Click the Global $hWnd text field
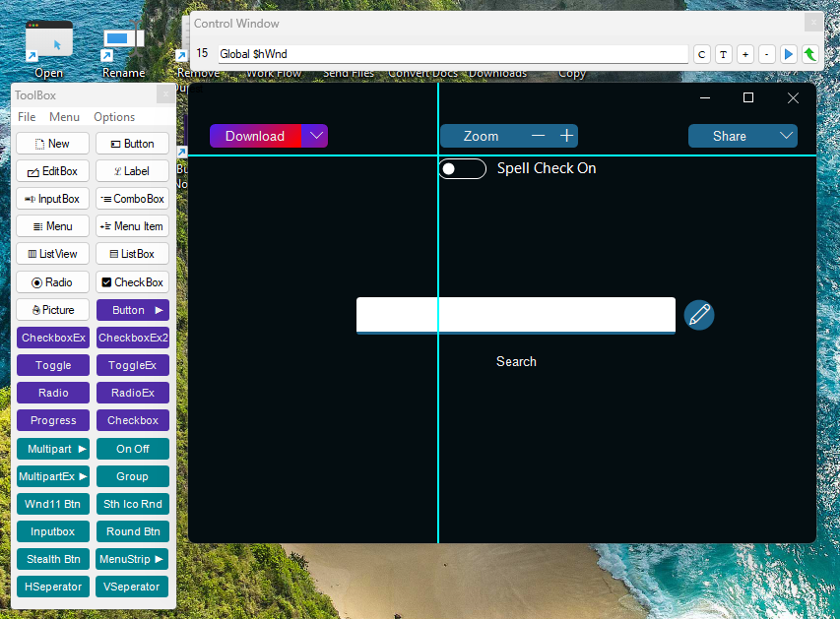The width and height of the screenshot is (840, 619). tap(453, 54)
